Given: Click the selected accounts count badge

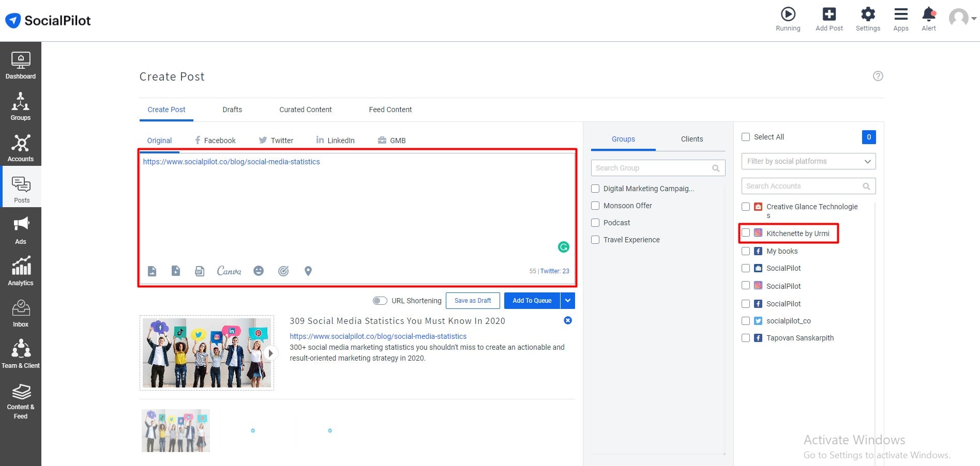Looking at the screenshot, I should 869,137.
